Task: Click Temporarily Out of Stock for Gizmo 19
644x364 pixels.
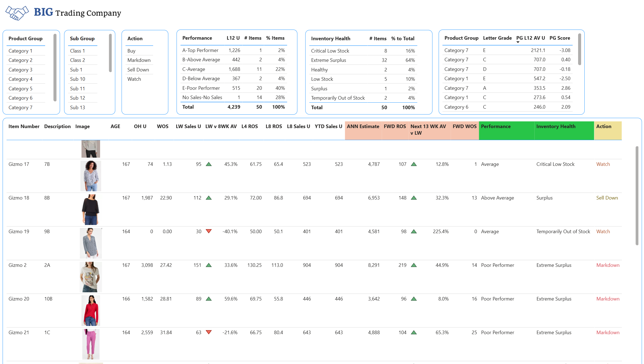Action: pyautogui.click(x=563, y=232)
